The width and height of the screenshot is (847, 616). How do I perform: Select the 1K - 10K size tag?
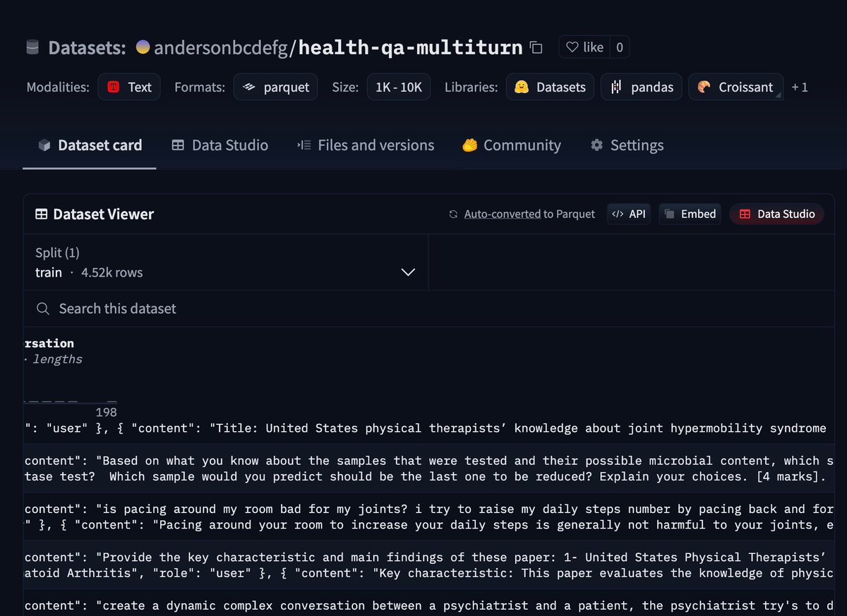[x=399, y=87]
